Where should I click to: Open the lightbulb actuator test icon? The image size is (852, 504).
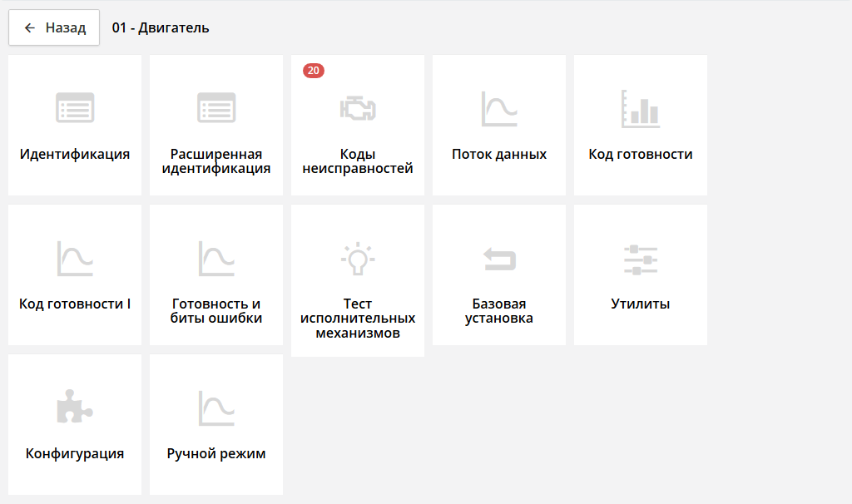click(358, 259)
